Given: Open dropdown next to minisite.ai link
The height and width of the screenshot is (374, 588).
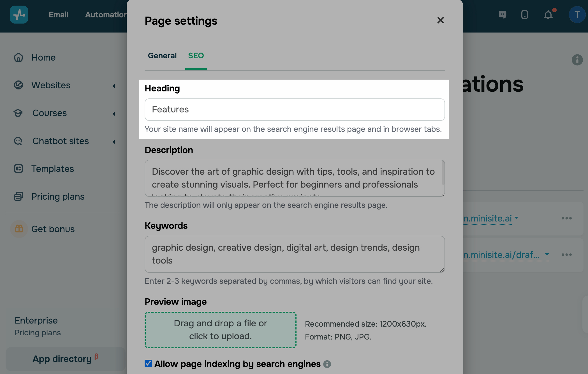Looking at the screenshot, I should pos(516,218).
